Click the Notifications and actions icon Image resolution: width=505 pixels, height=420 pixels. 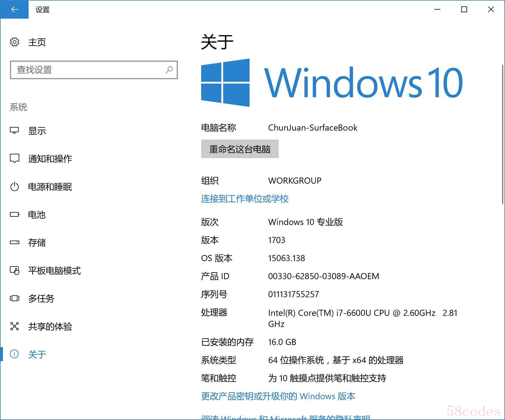14,158
